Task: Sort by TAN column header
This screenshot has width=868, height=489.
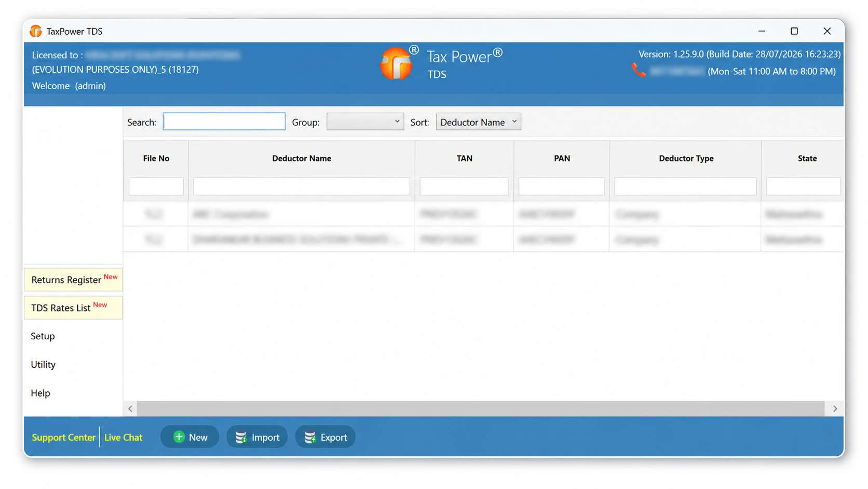Action: click(465, 158)
